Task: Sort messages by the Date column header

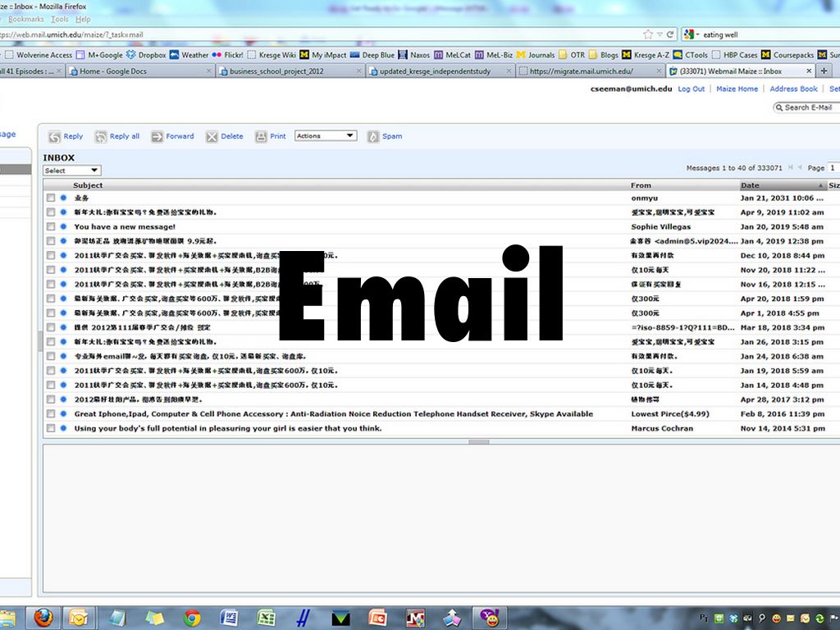Action: [750, 185]
